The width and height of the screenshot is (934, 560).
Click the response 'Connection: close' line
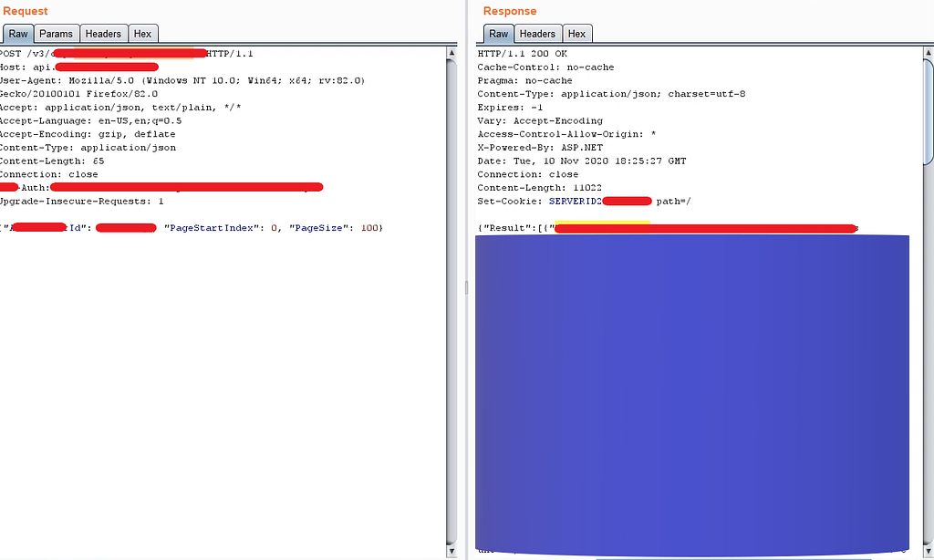(x=528, y=174)
